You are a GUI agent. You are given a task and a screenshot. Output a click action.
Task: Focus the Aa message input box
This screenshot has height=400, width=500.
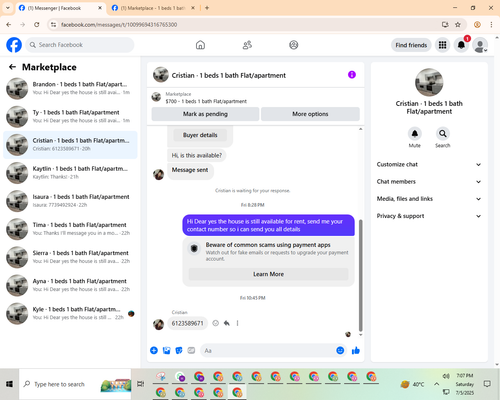[x=268, y=350]
